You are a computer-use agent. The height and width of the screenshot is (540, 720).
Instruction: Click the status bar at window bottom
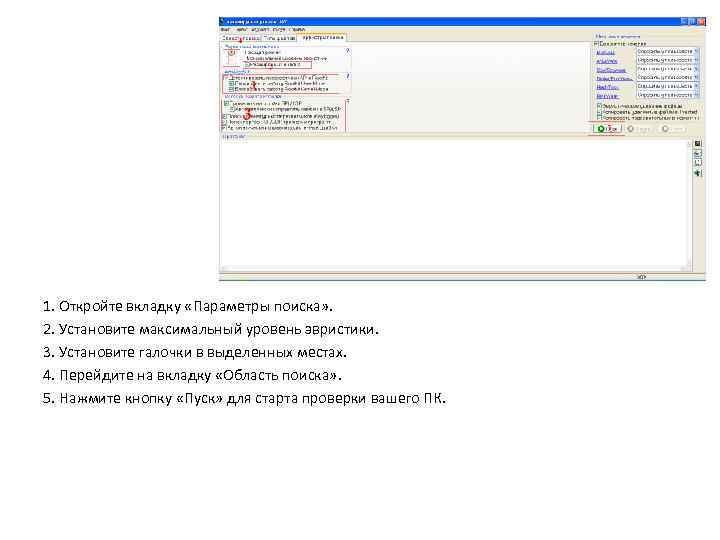pos(462,277)
